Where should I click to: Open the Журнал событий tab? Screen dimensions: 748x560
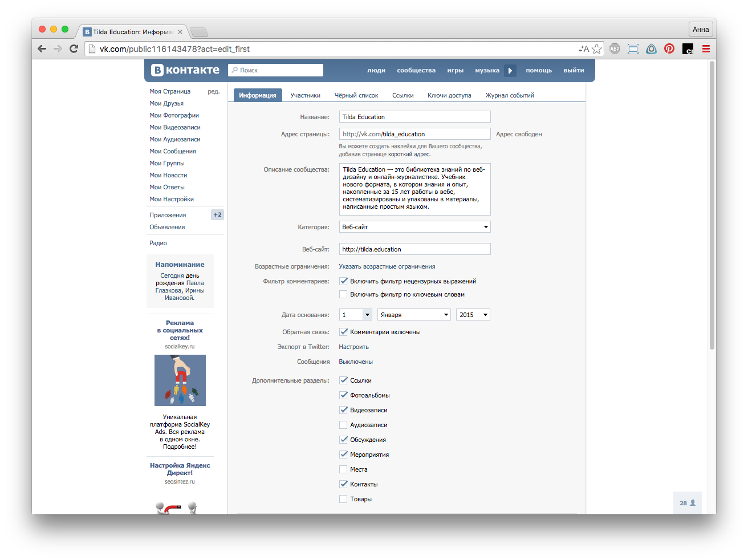[x=509, y=95]
